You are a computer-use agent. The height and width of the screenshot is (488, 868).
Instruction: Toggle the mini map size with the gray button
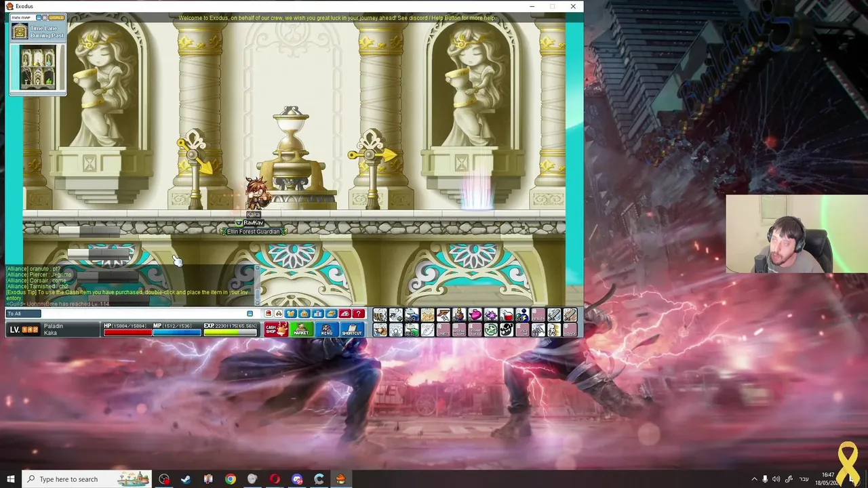pyautogui.click(x=45, y=18)
